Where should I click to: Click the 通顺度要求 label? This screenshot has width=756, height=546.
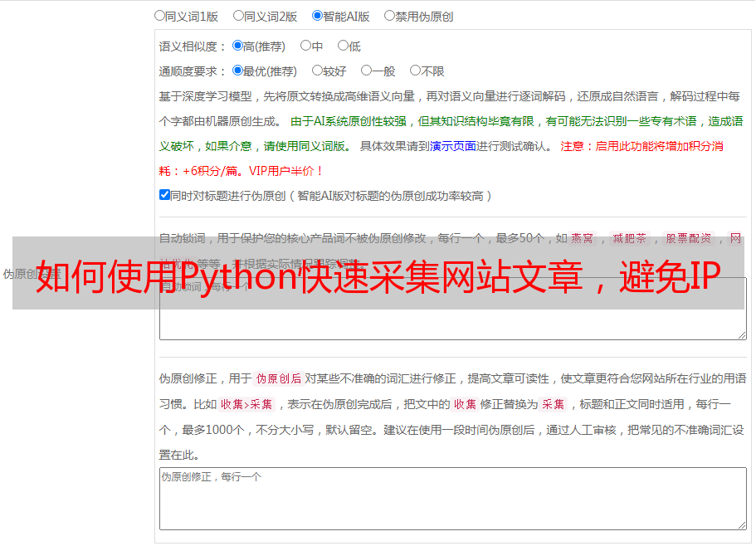(192, 72)
